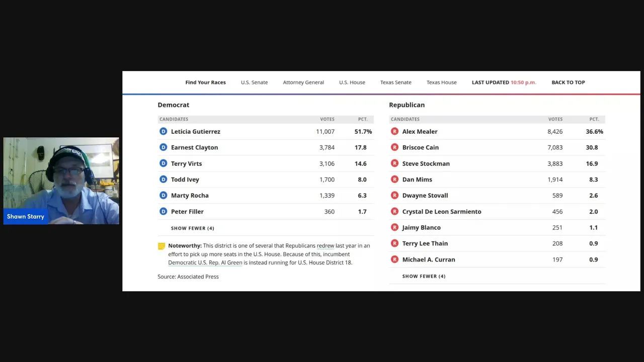Click the R party icon beside Dwayne Stovall

[x=394, y=196]
